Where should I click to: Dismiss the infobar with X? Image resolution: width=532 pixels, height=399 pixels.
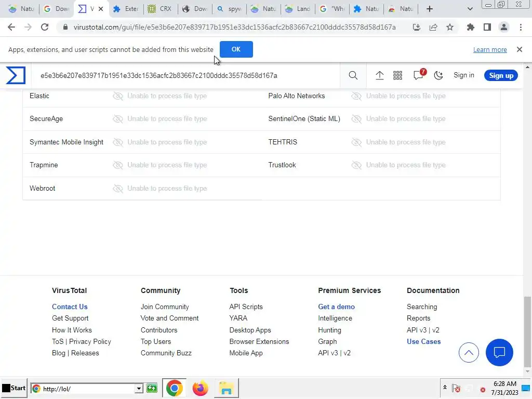[x=520, y=49]
